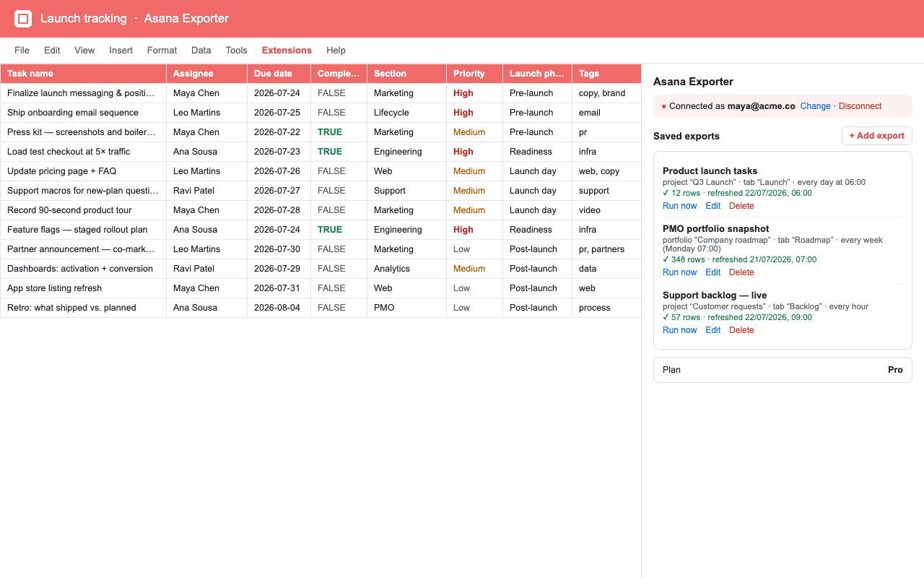Select the Assignee column header
Viewport: 924px width, 578px height.
click(206, 74)
